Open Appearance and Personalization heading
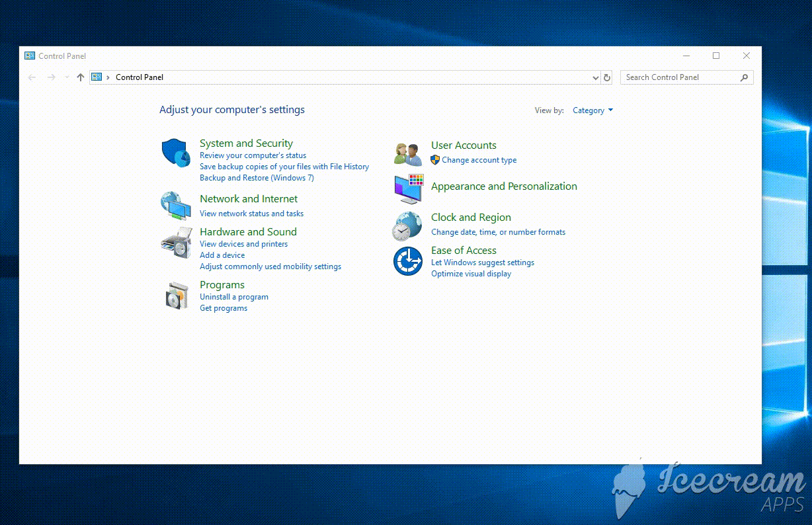Screen dimensions: 812x525 tap(504, 186)
